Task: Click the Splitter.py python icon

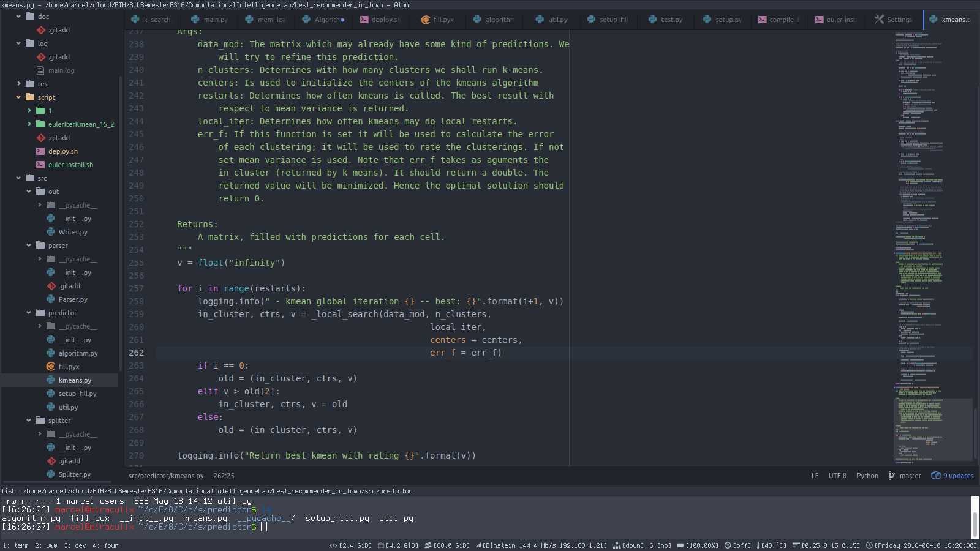Action: tap(51, 474)
